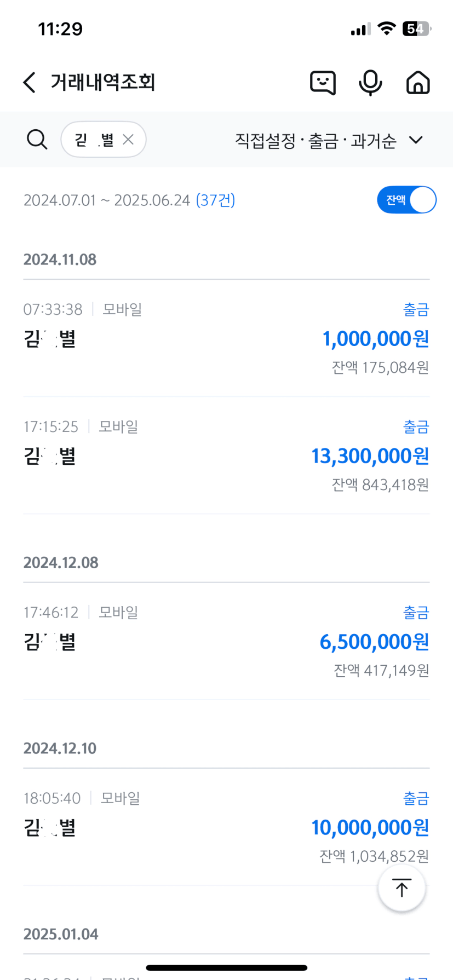The image size is (453, 980).
Task: Tap the microphone voice icon
Action: pos(370,83)
